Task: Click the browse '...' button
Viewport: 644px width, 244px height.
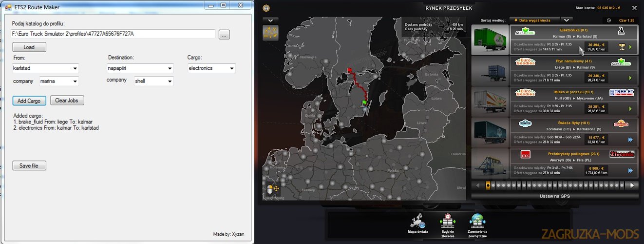Action: tap(224, 35)
